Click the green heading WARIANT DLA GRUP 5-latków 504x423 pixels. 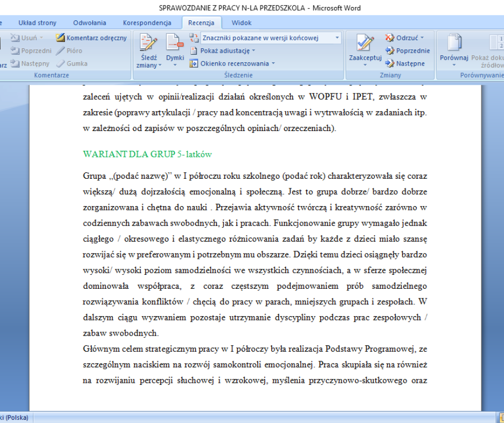[147, 155]
